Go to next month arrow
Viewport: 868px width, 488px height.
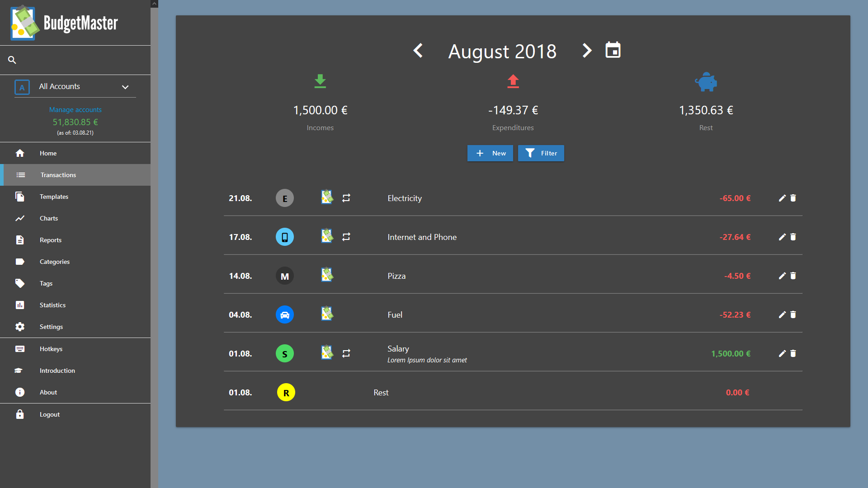click(586, 51)
